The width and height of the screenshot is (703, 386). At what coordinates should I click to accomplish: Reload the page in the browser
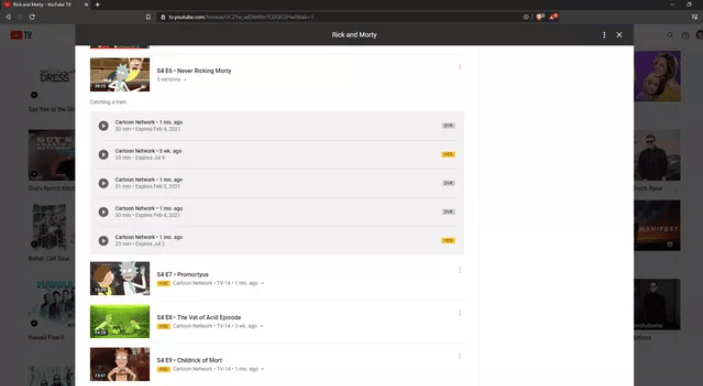click(32, 17)
